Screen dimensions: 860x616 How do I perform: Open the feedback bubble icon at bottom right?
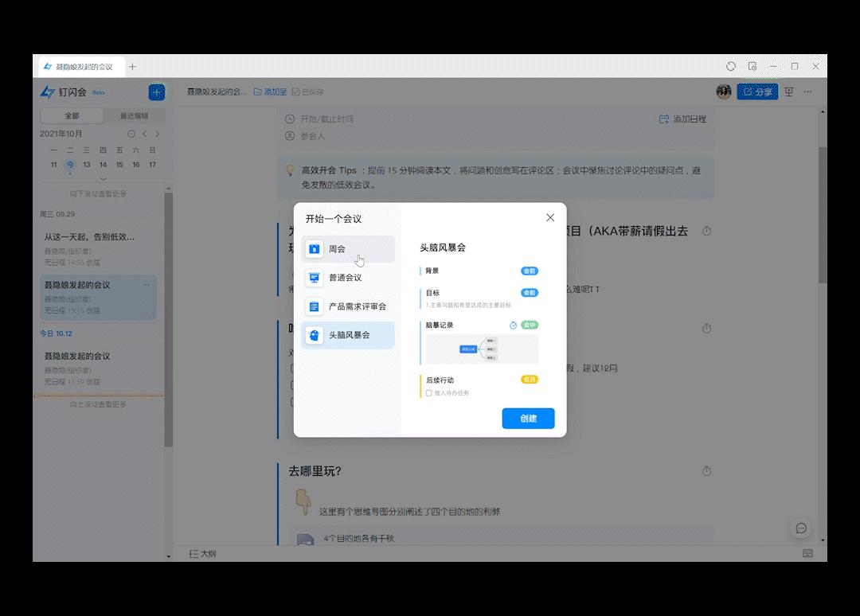coord(800,528)
